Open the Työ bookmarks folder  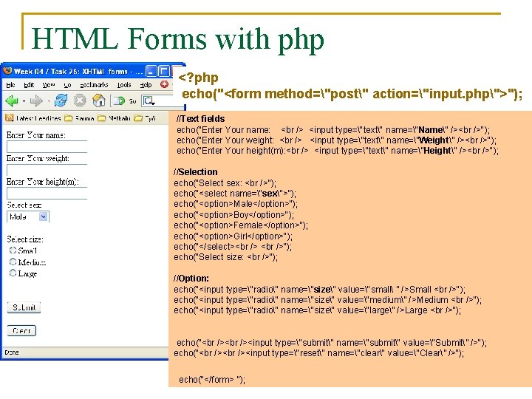pyautogui.click(x=145, y=118)
